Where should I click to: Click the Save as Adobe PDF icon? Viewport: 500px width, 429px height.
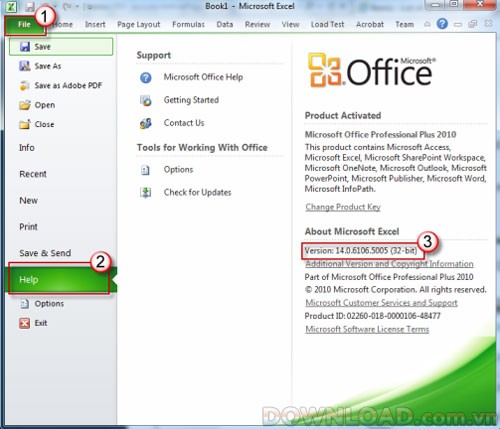pyautogui.click(x=25, y=85)
